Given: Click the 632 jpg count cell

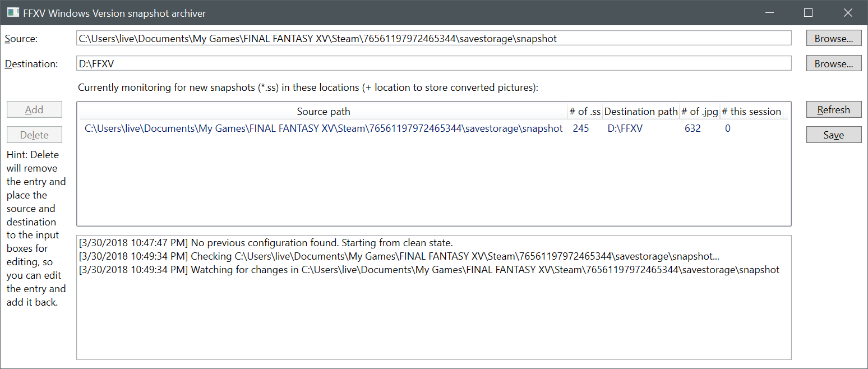Looking at the screenshot, I should point(692,128).
